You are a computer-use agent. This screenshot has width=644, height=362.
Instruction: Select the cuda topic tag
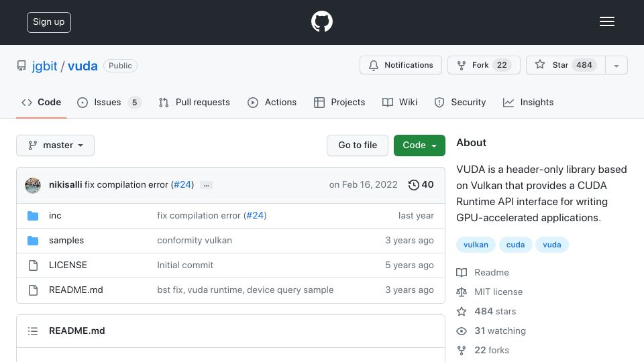[x=515, y=245]
